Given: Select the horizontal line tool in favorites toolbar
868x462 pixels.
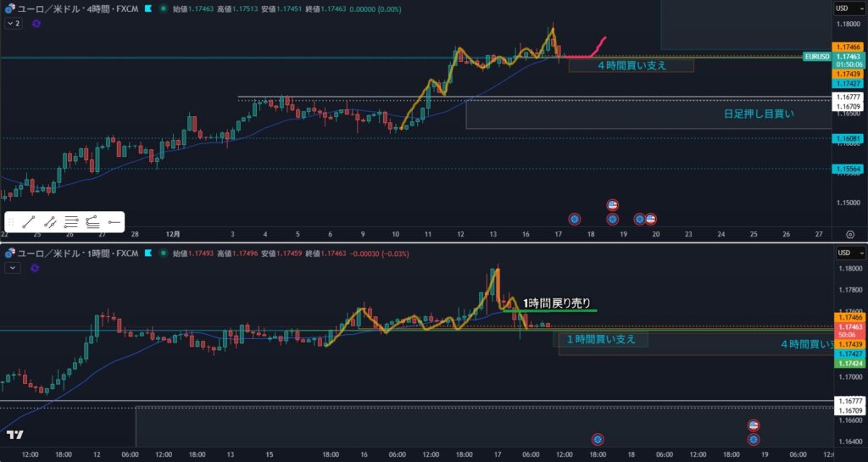Looking at the screenshot, I should pos(114,222).
